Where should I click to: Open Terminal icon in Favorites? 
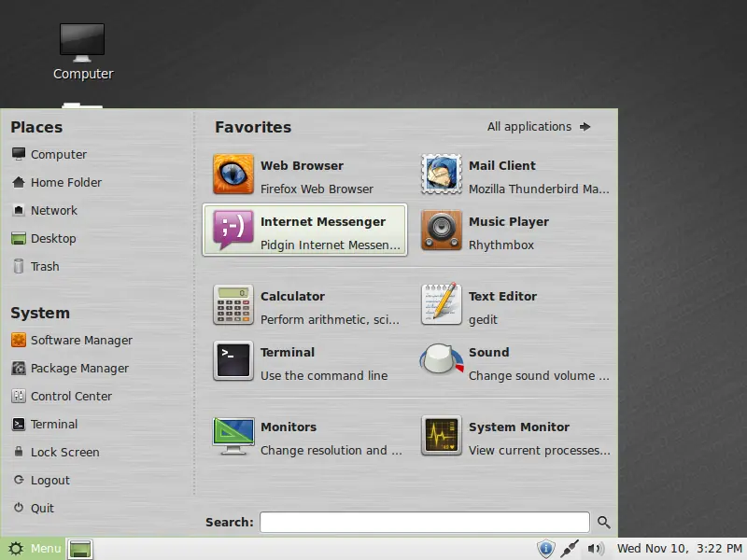pos(233,361)
